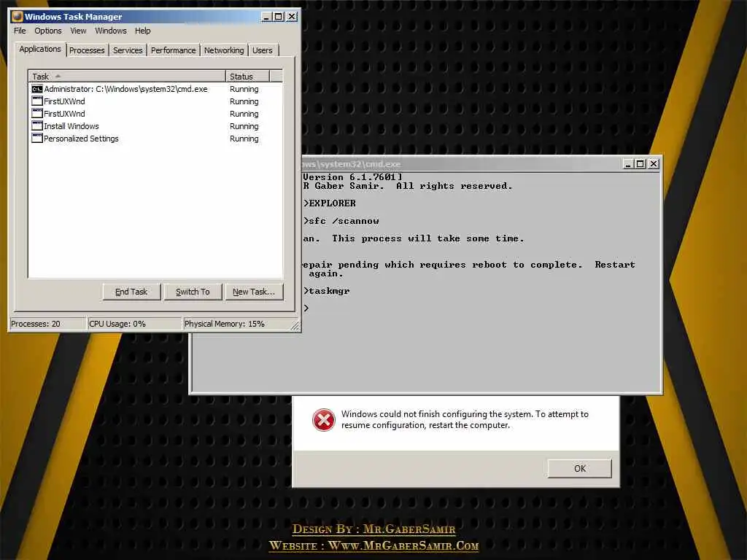The height and width of the screenshot is (560, 747).
Task: Minimize the Windows Task Manager window
Action: tap(267, 17)
